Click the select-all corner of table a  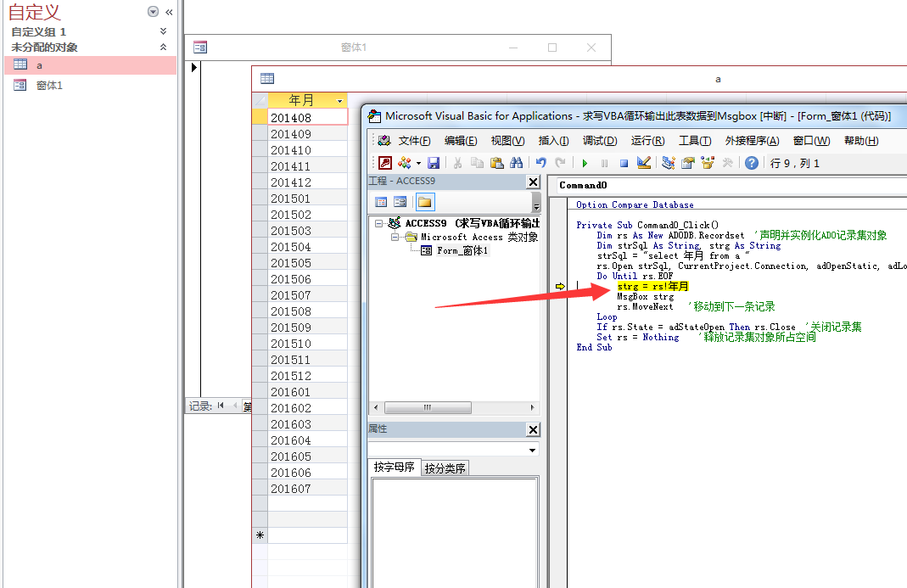[260, 100]
